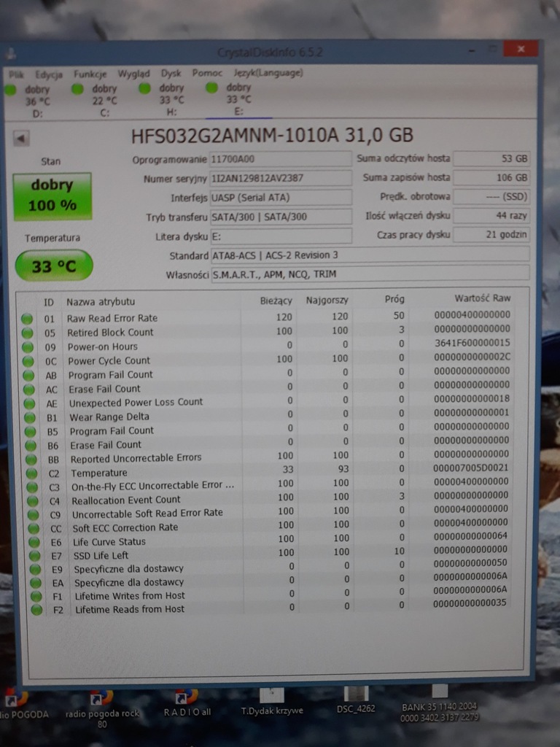Open 'radio pogoda rock 80' desktop shortcut
Viewport: 560px width, 747px height.
coord(102,708)
